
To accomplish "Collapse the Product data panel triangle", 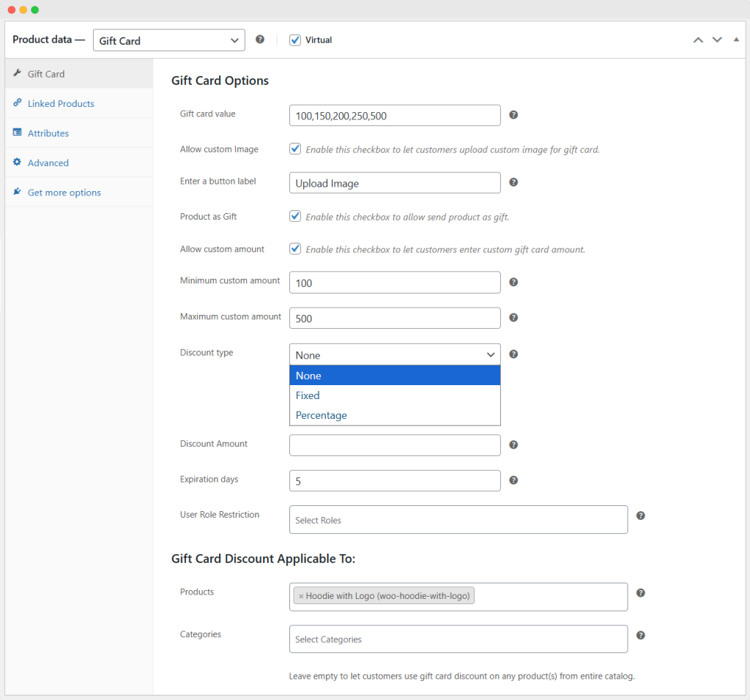I will tap(736, 40).
